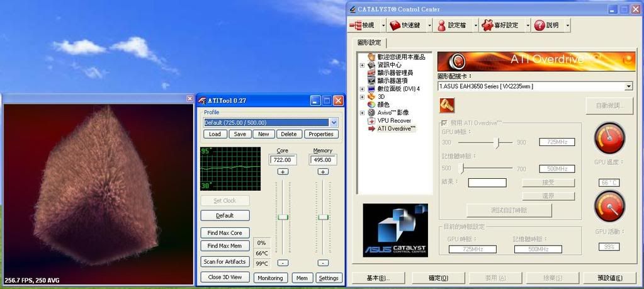Expand the Avivo 影像 tree node

362,113
